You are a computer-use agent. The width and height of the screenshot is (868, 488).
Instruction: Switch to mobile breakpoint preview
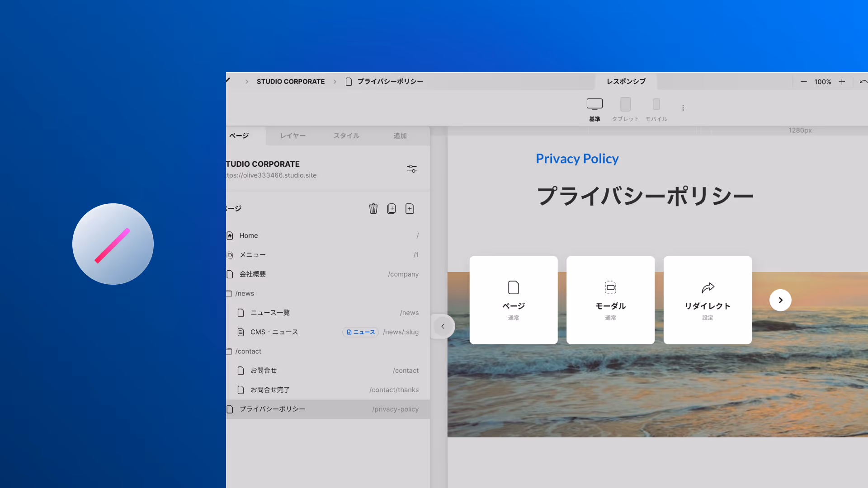(656, 104)
